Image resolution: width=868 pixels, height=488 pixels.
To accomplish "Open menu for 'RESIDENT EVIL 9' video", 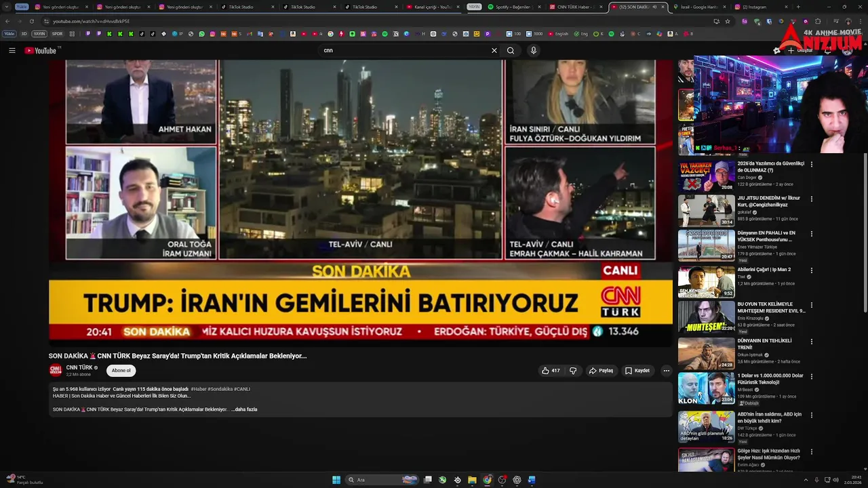I will tap(811, 305).
